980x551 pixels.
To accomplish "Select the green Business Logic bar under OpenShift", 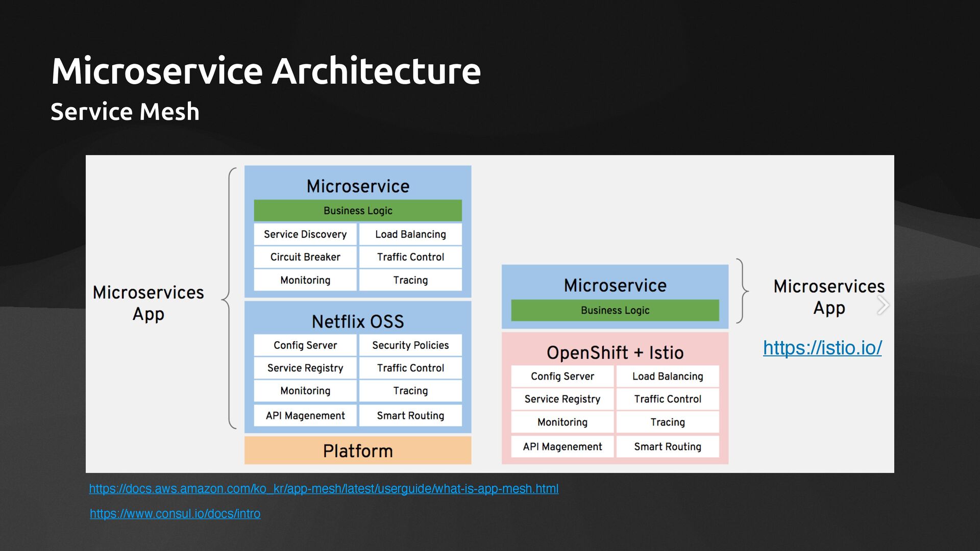I will 615,310.
